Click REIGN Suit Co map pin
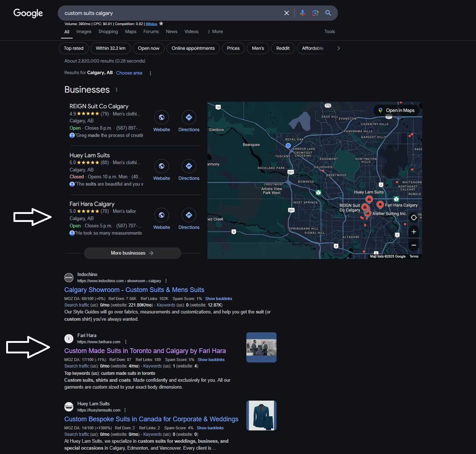This screenshot has width=476, height=454. pos(365,207)
